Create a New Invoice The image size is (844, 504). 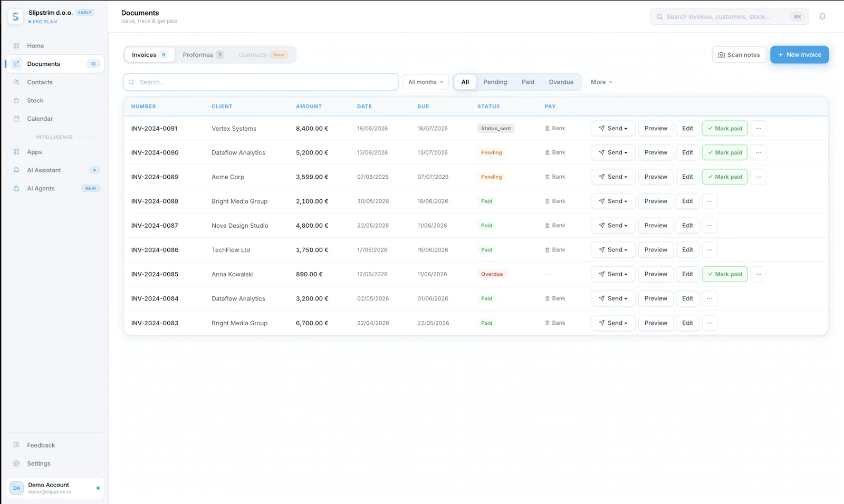(x=799, y=55)
